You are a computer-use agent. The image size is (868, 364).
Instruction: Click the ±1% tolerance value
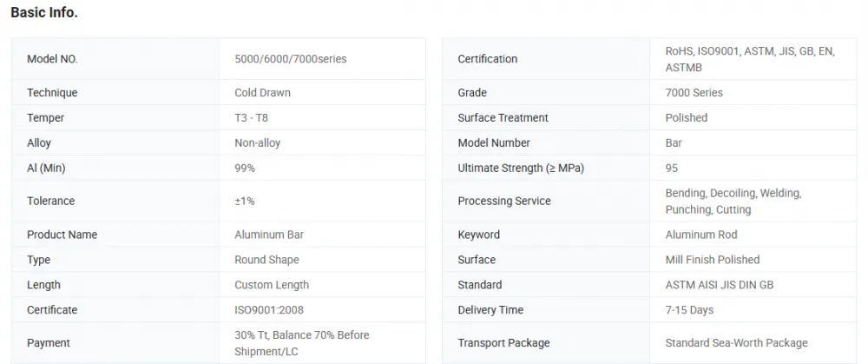click(x=245, y=202)
